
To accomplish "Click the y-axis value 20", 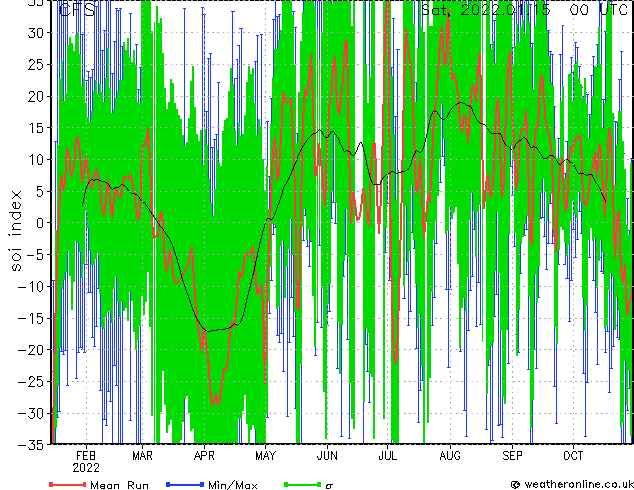I will pyautogui.click(x=36, y=96).
